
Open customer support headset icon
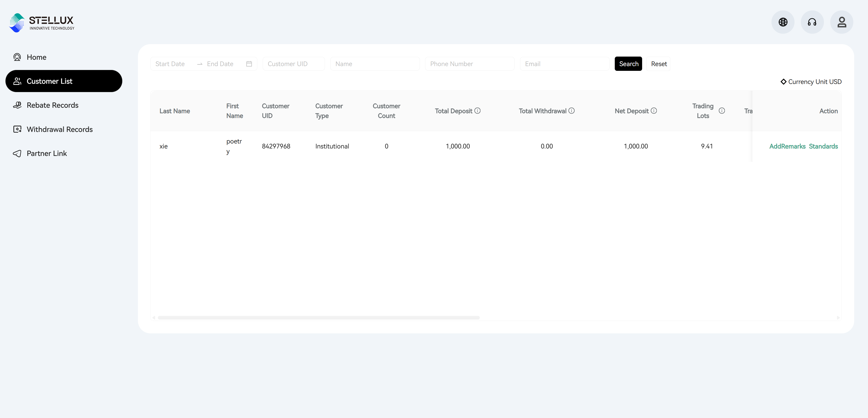812,22
